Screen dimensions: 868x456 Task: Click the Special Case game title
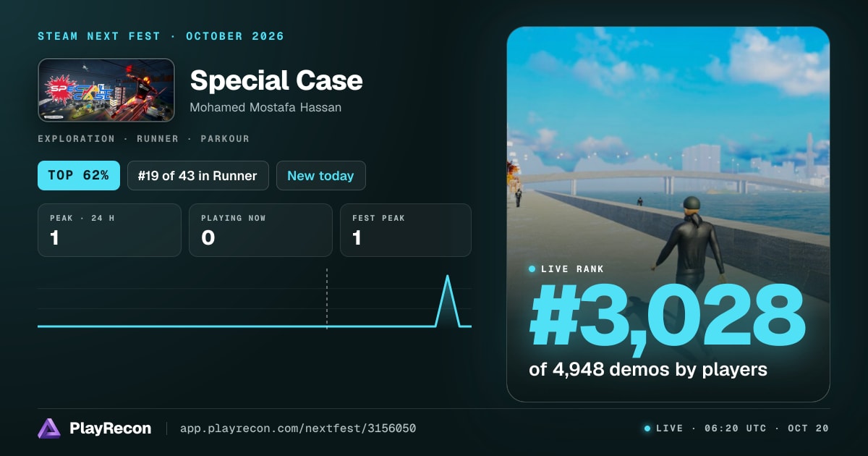pyautogui.click(x=276, y=80)
